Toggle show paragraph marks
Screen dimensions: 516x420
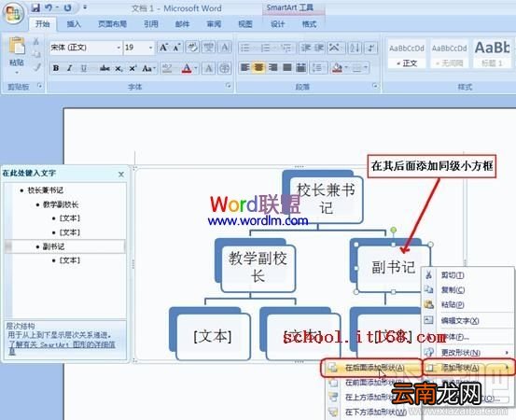point(370,48)
